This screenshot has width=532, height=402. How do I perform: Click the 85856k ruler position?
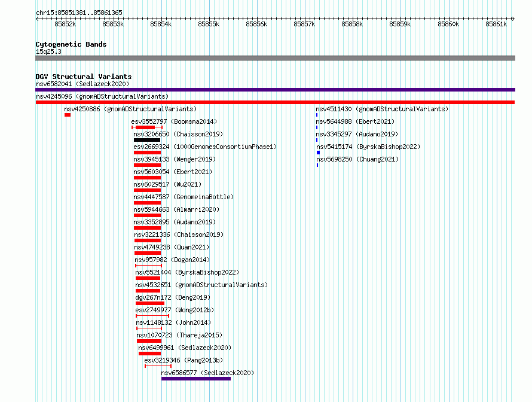coord(256,24)
